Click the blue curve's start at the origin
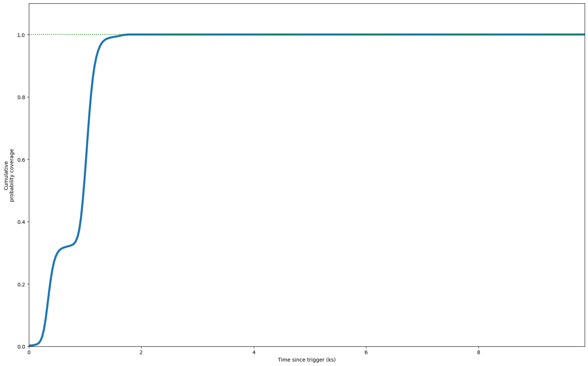 click(30, 346)
